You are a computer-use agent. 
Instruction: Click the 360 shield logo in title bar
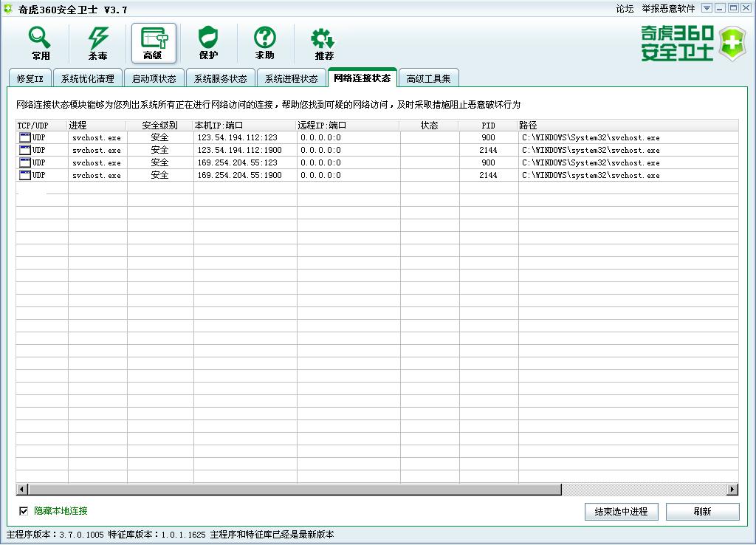(7, 9)
